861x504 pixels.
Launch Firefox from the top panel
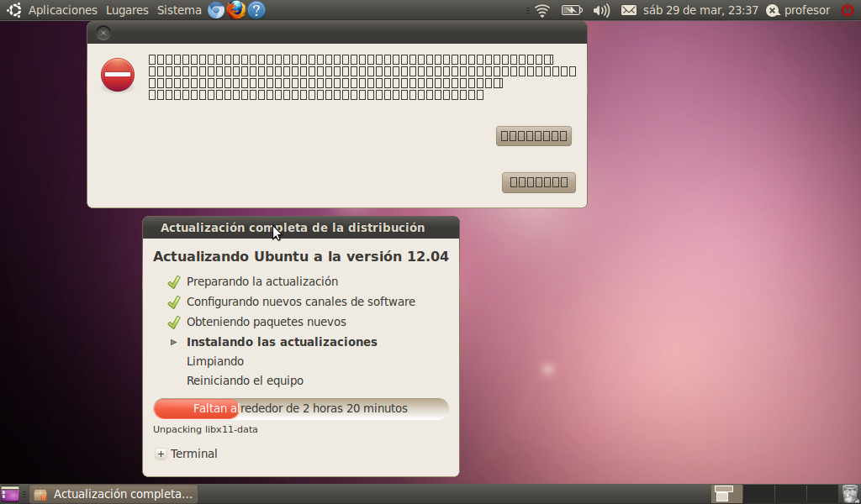(x=236, y=10)
